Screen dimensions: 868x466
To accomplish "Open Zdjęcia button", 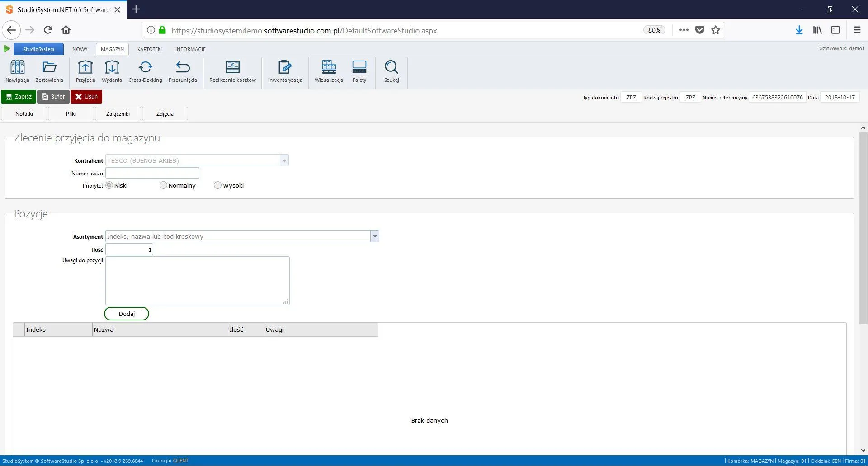I will point(165,113).
